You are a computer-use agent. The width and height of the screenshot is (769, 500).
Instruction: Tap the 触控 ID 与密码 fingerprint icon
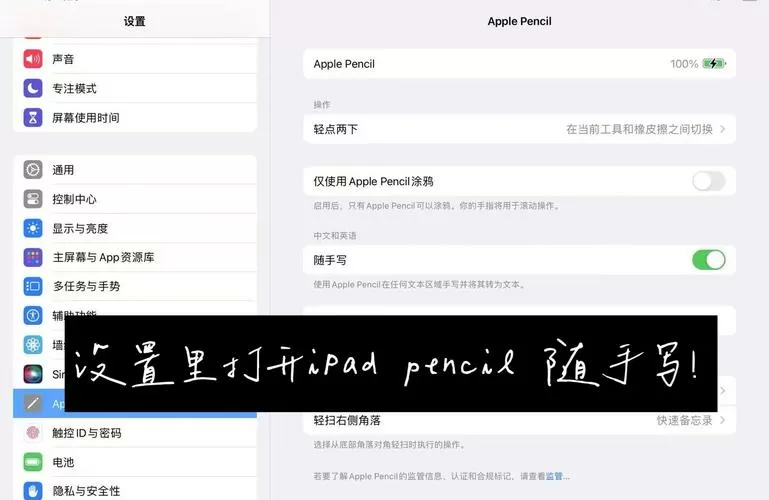point(33,433)
